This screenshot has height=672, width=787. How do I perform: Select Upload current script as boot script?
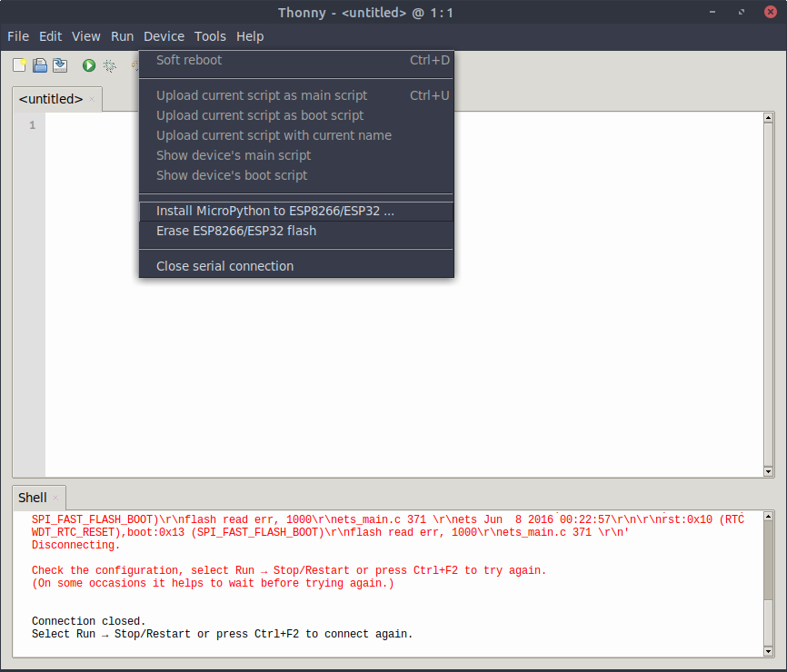coord(296,115)
